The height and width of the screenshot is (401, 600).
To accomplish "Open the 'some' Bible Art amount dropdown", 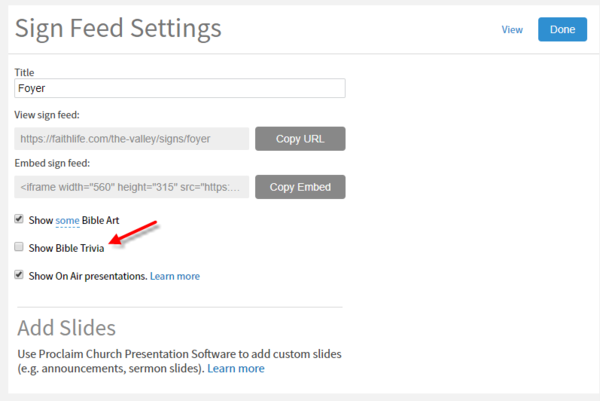I will click(67, 220).
